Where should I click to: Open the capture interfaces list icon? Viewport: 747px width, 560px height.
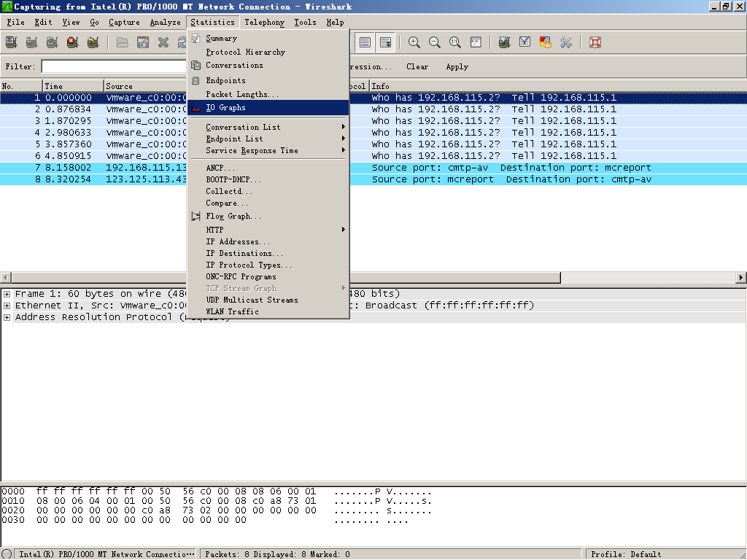pos(12,42)
